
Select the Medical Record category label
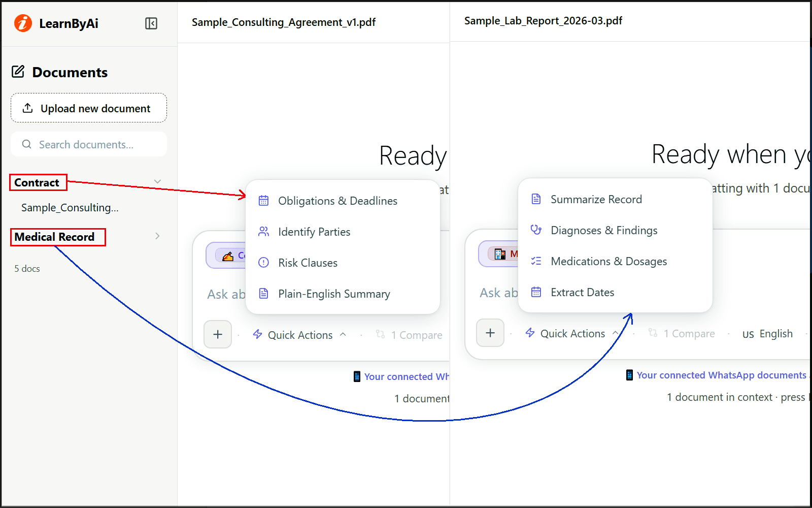pos(54,237)
